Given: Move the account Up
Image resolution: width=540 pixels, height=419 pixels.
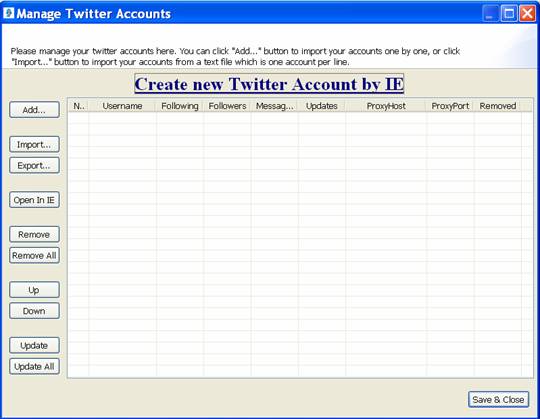Looking at the screenshot, I should tap(34, 290).
